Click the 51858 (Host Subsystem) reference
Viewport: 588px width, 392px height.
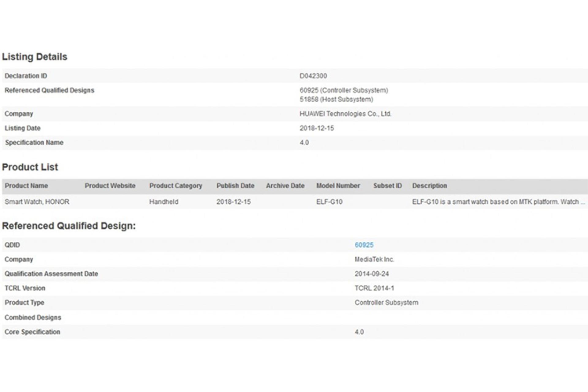click(x=336, y=100)
